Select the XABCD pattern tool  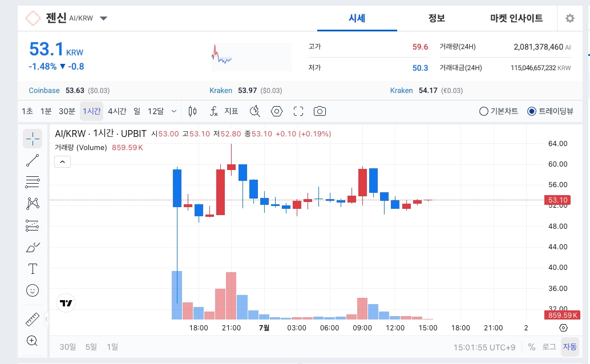click(33, 204)
